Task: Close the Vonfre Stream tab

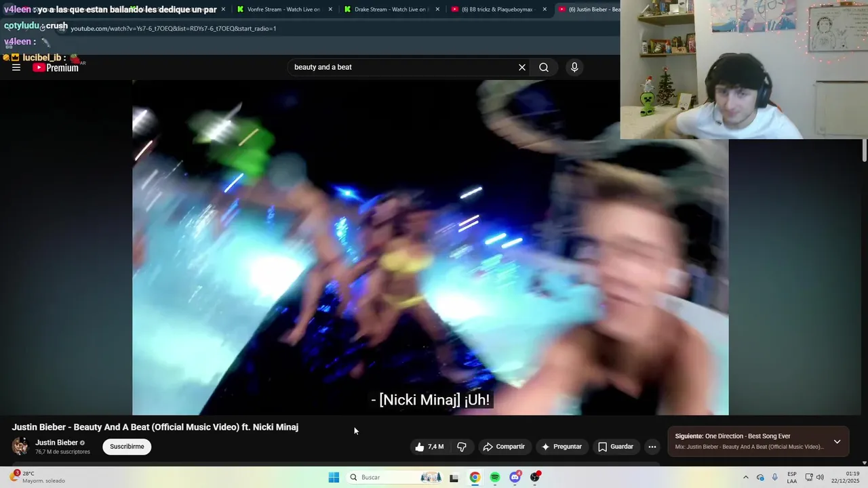Action: click(330, 9)
